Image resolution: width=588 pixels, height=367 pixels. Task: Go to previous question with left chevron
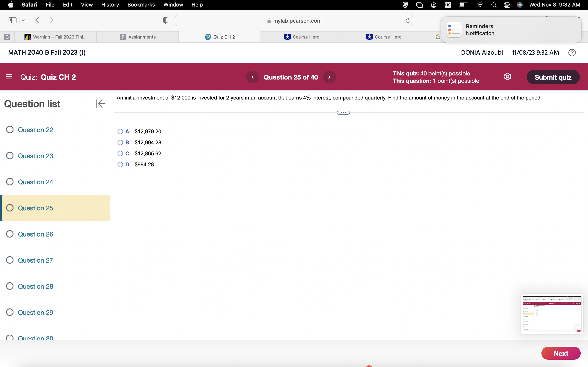[253, 77]
